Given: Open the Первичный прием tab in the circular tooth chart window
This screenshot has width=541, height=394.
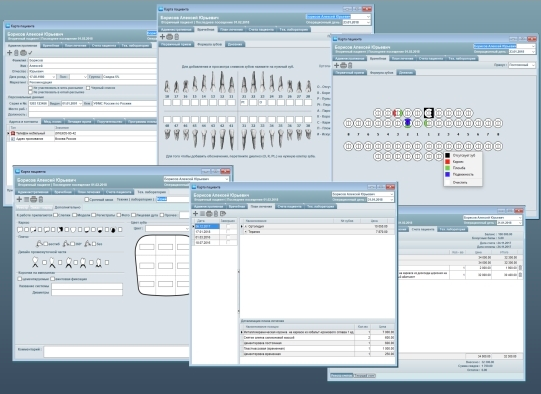Looking at the screenshot, I should click(x=350, y=72).
